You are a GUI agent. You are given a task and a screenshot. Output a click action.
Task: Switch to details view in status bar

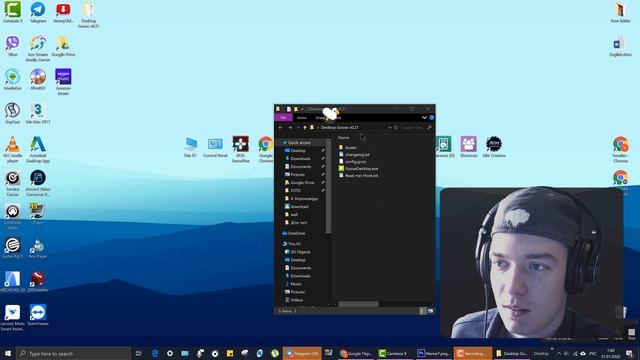click(x=422, y=311)
